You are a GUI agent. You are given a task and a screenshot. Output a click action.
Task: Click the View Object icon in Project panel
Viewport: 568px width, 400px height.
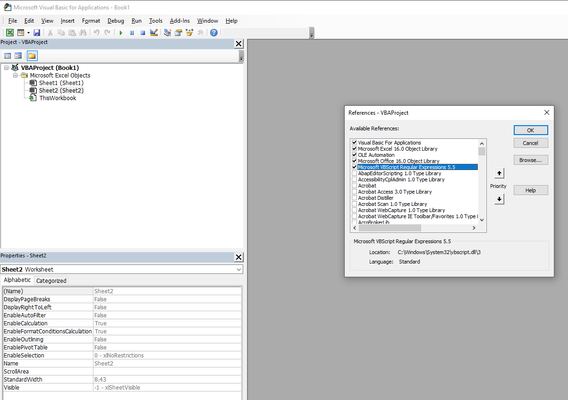[18, 56]
